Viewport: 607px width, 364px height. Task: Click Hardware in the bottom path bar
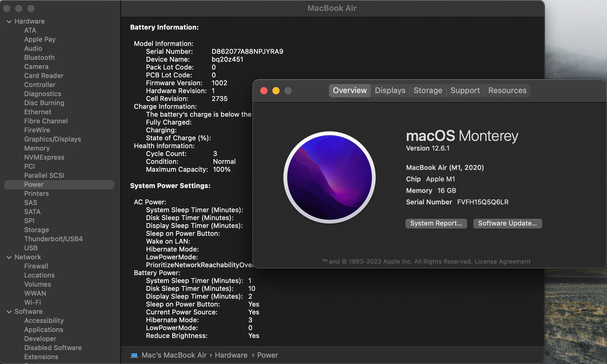(x=231, y=355)
